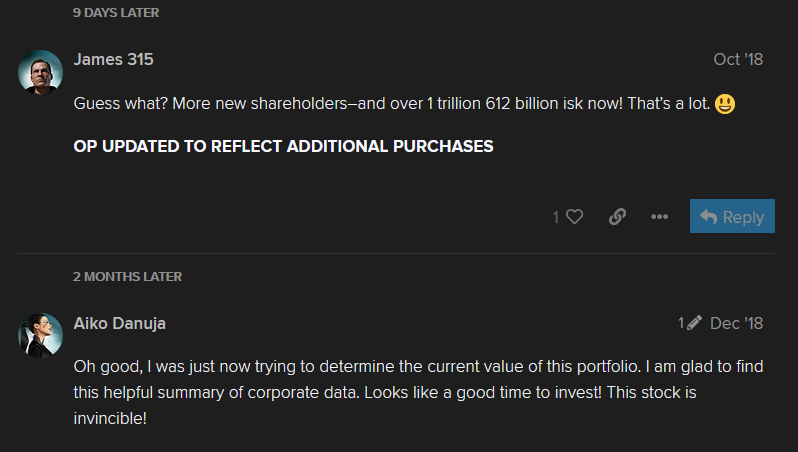Open Aiko Danuja's avatar profile card
Screen dimensions: 798x452
coord(40,335)
